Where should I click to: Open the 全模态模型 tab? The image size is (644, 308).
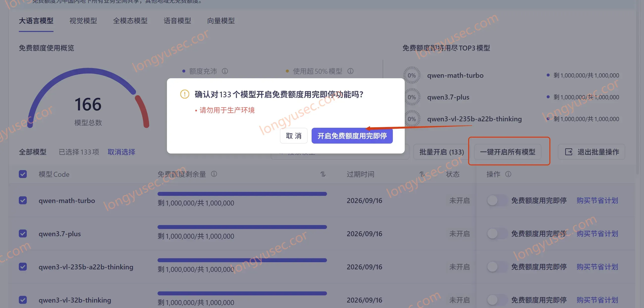pos(130,21)
